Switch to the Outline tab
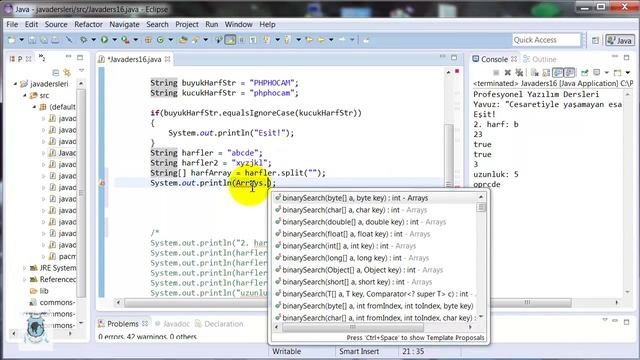This screenshot has height=360, width=640. (x=540, y=59)
